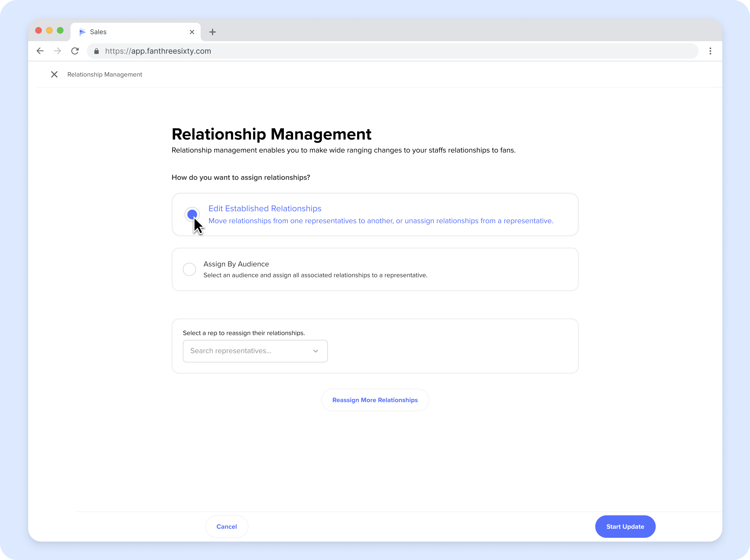
Task: Click the lock icon in address bar
Action: pyautogui.click(x=97, y=51)
